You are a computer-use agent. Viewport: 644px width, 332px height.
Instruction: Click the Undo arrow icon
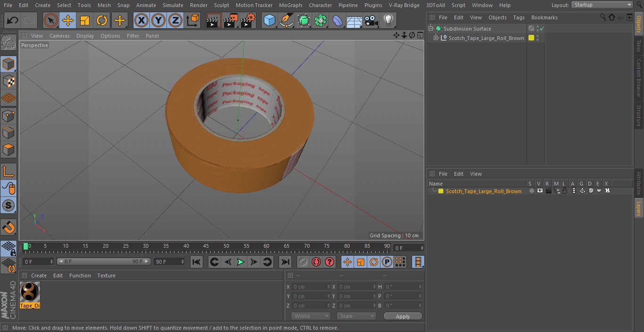click(x=12, y=21)
